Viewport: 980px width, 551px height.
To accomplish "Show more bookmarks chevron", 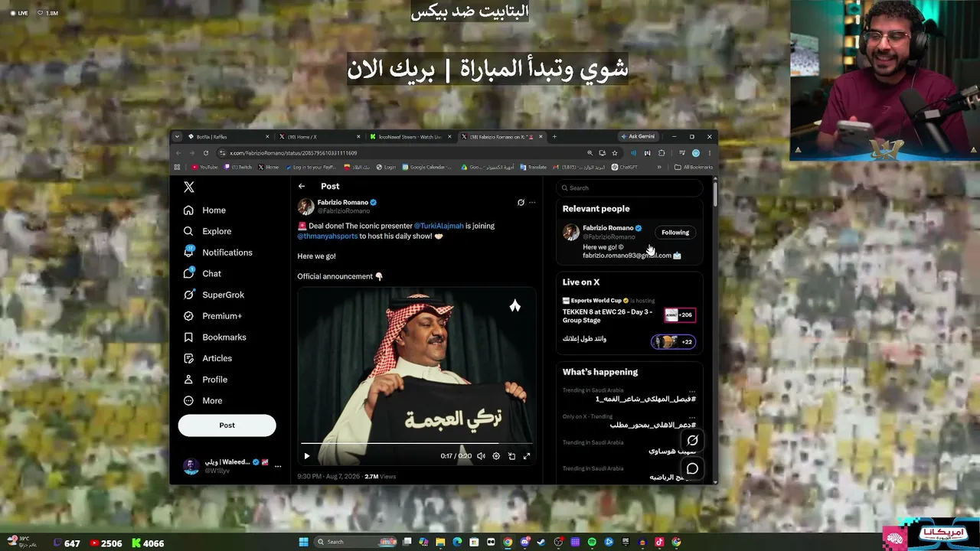I will tap(659, 167).
